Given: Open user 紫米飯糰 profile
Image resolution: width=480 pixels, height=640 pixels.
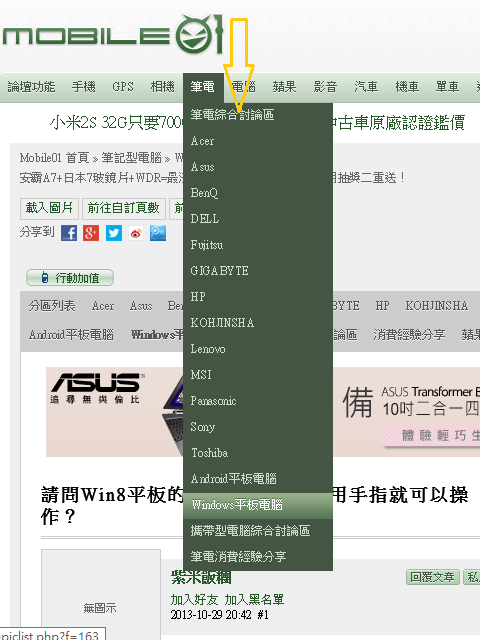Looking at the screenshot, I should (x=201, y=577).
